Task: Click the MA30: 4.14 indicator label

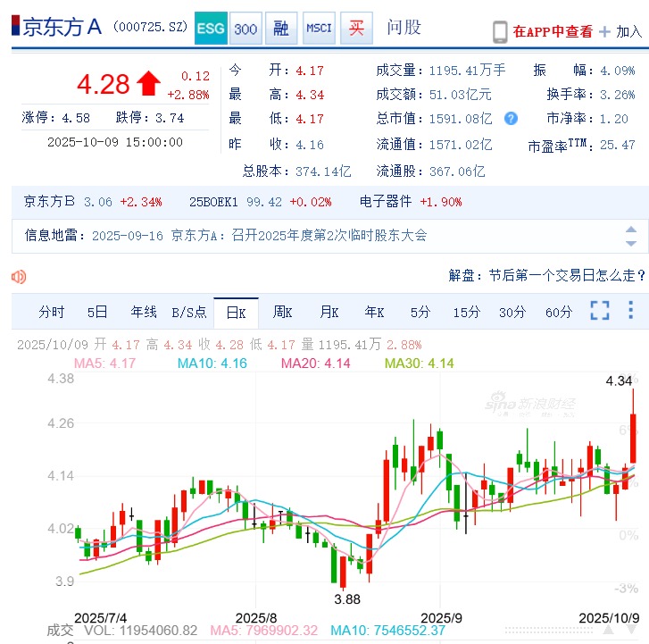Action: [419, 364]
